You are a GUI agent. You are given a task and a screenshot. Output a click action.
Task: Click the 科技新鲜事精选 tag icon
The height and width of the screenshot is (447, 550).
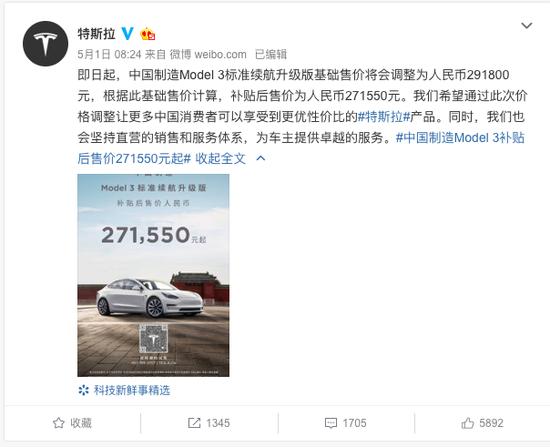[x=83, y=390]
